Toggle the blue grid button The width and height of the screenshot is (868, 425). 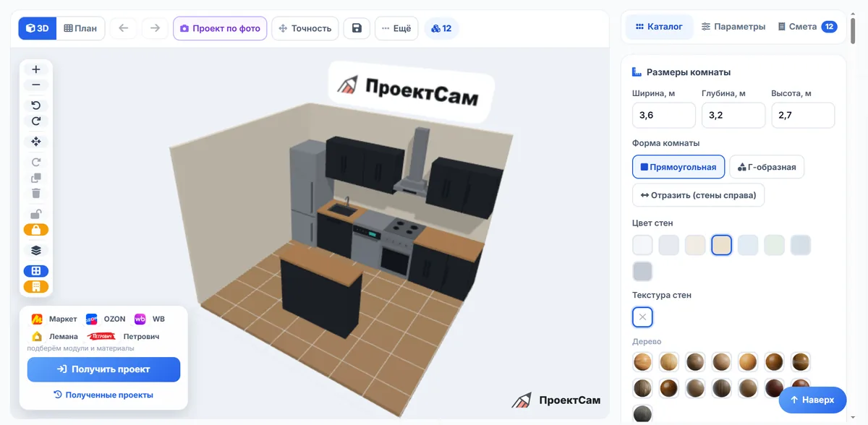click(x=36, y=271)
